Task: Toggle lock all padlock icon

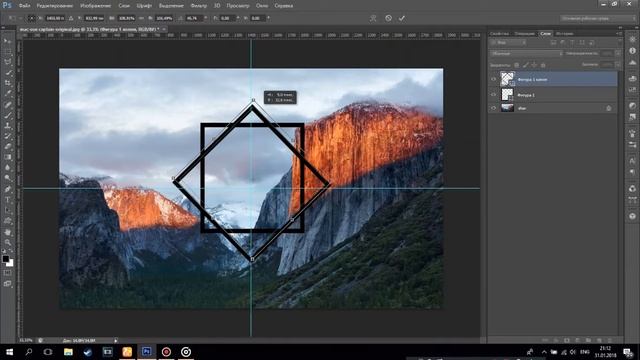Action: coord(543,65)
